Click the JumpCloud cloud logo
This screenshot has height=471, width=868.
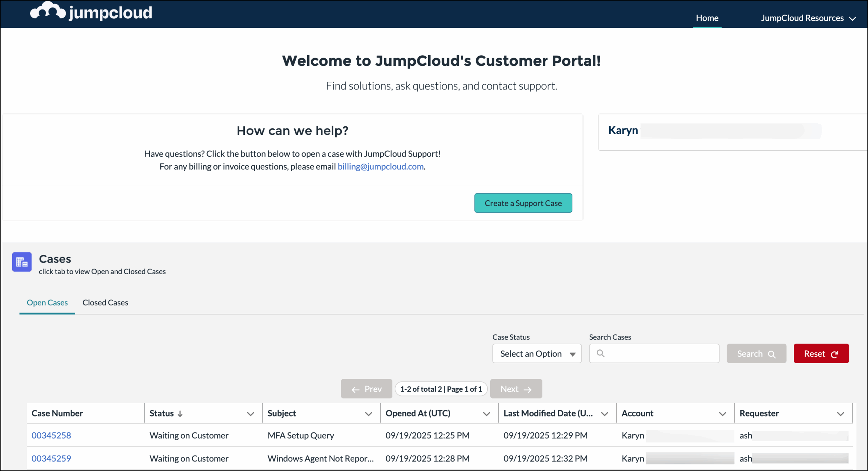[47, 11]
